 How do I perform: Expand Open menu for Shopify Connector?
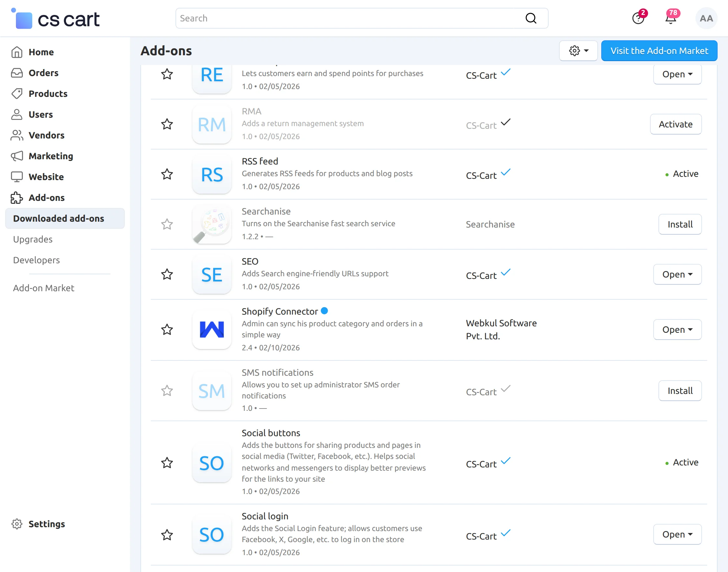[x=677, y=330]
